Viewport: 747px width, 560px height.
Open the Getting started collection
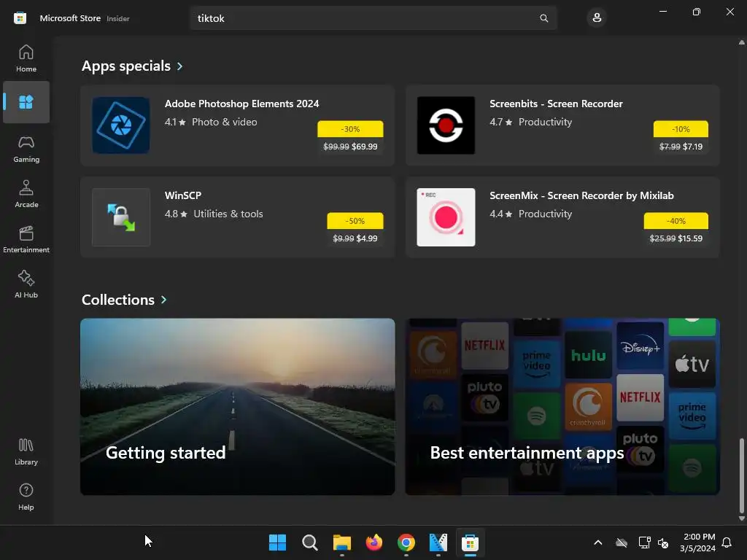point(238,407)
